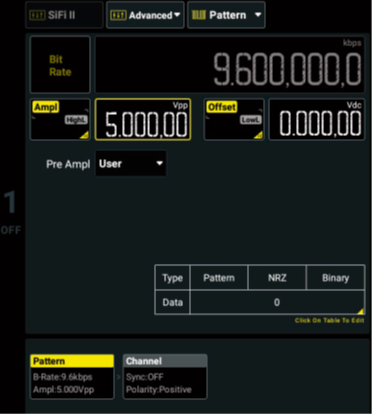Expand the Pre Ampl User dropdown
Viewport: 372px width, 414px height.
point(131,164)
